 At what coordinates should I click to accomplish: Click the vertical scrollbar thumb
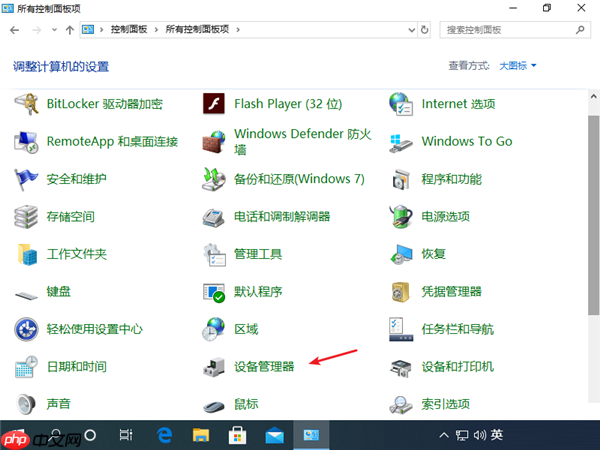pyautogui.click(x=593, y=215)
